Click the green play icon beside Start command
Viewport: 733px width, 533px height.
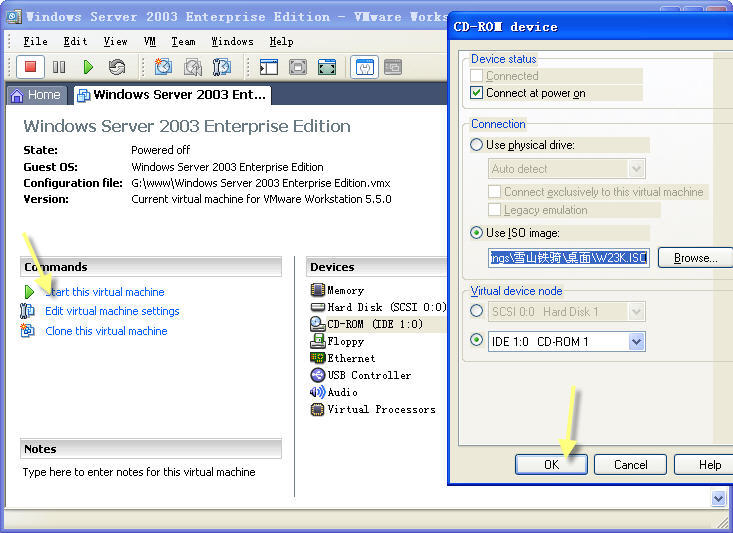29,292
